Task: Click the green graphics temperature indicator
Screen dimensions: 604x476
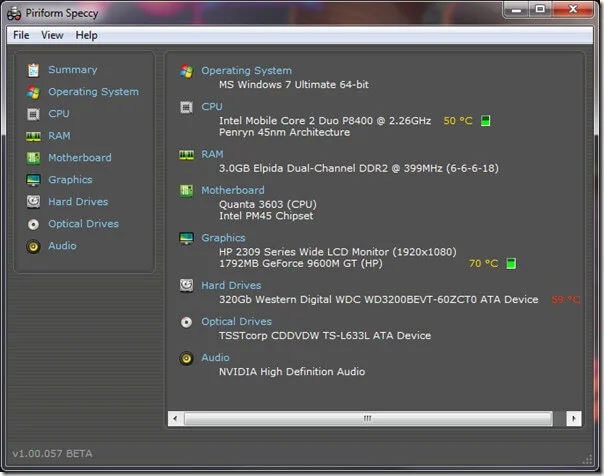Action: pos(510,264)
